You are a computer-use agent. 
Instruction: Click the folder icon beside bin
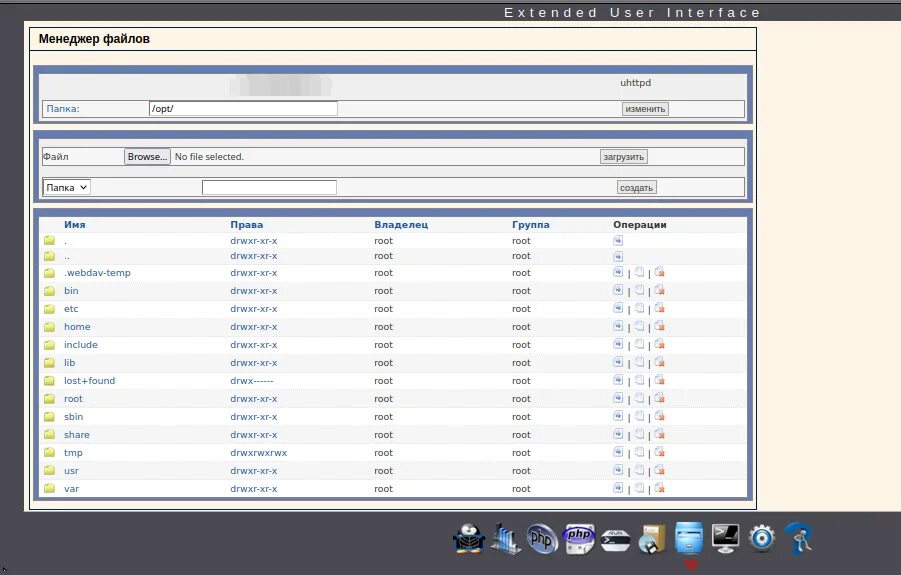[x=49, y=291]
